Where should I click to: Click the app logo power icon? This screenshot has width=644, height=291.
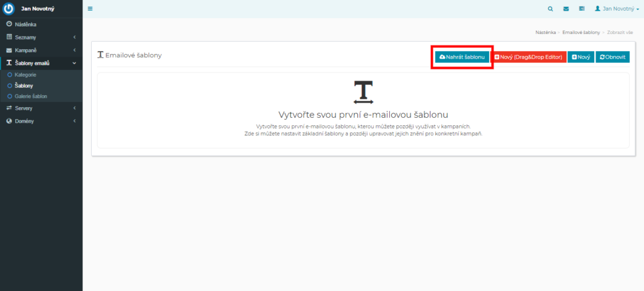[x=9, y=9]
